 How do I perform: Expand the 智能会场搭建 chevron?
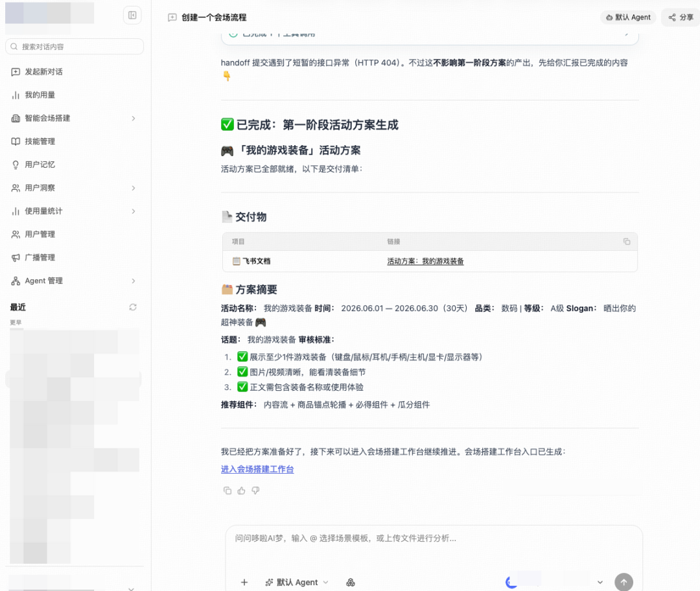point(134,119)
